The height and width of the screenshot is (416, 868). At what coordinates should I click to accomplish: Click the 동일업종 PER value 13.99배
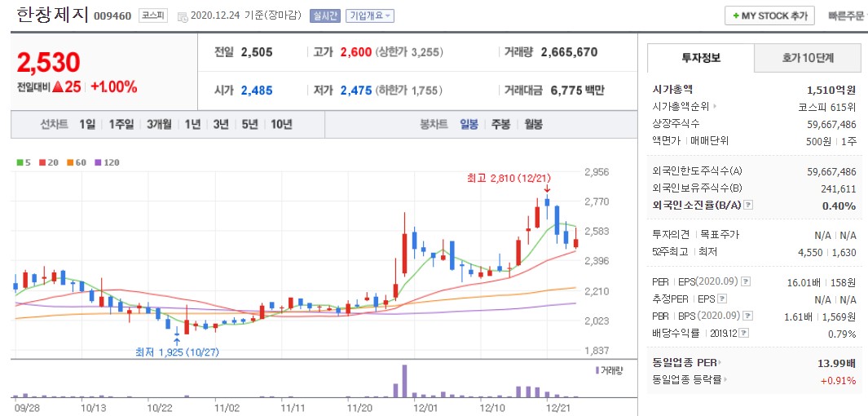tap(837, 363)
